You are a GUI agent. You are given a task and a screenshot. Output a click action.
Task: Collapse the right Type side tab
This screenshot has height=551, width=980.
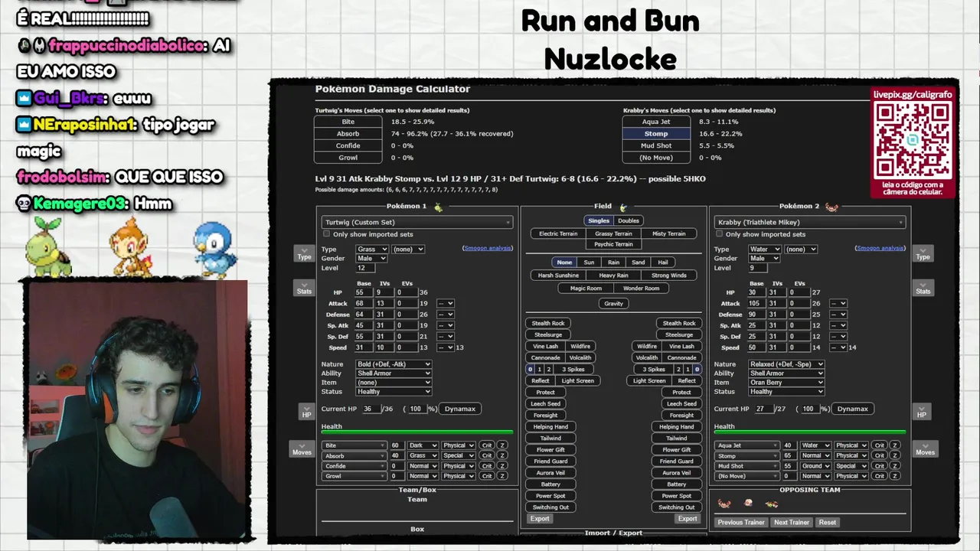point(923,254)
